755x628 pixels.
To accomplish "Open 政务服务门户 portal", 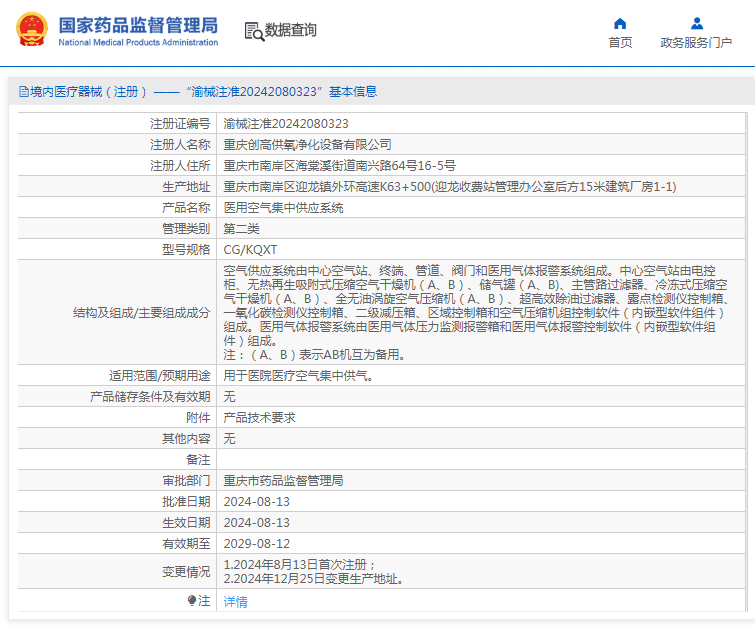I will click(696, 42).
